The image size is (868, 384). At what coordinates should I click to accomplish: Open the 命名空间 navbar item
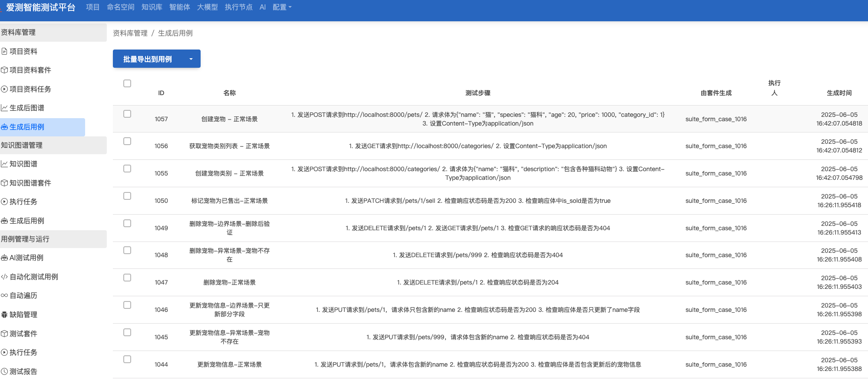click(121, 7)
